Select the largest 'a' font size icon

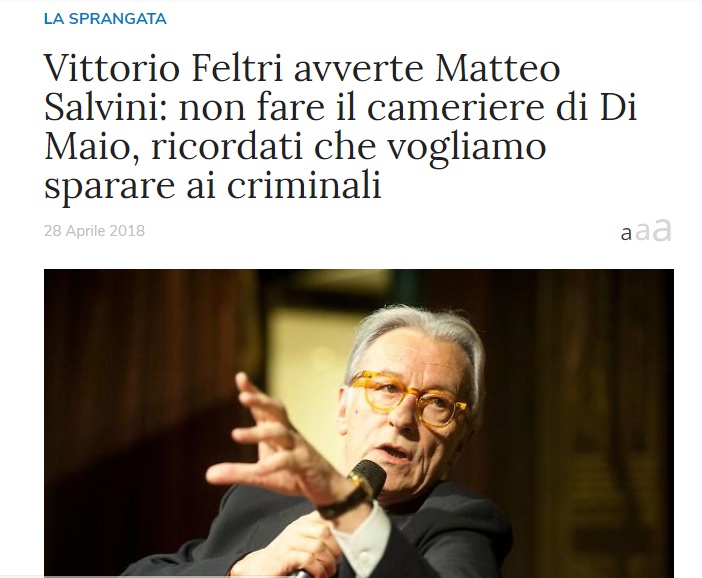click(x=662, y=230)
